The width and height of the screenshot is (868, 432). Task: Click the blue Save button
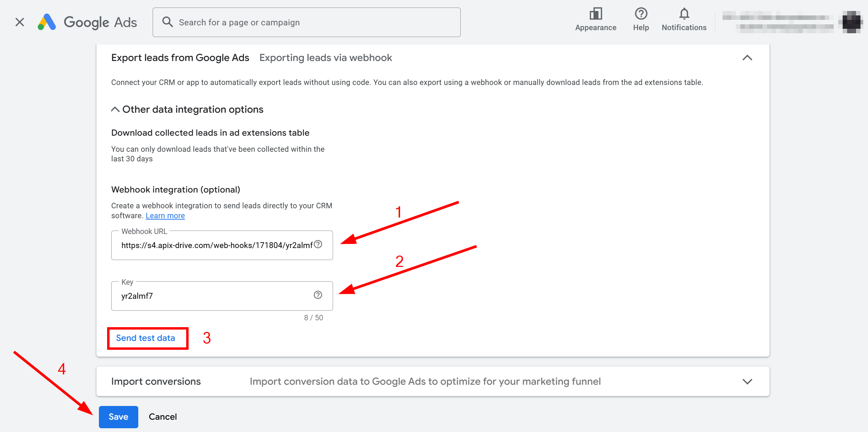point(118,417)
